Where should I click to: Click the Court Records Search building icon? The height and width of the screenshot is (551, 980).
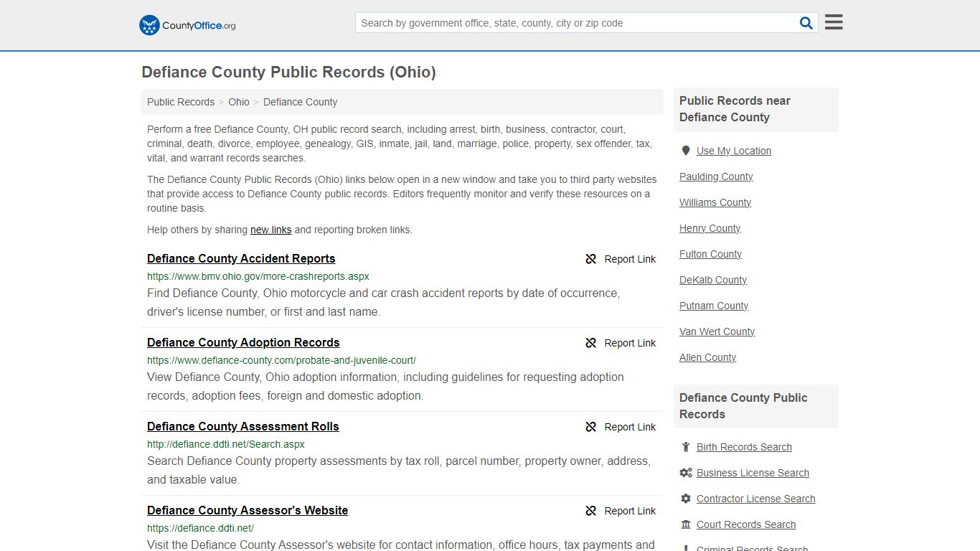(686, 524)
